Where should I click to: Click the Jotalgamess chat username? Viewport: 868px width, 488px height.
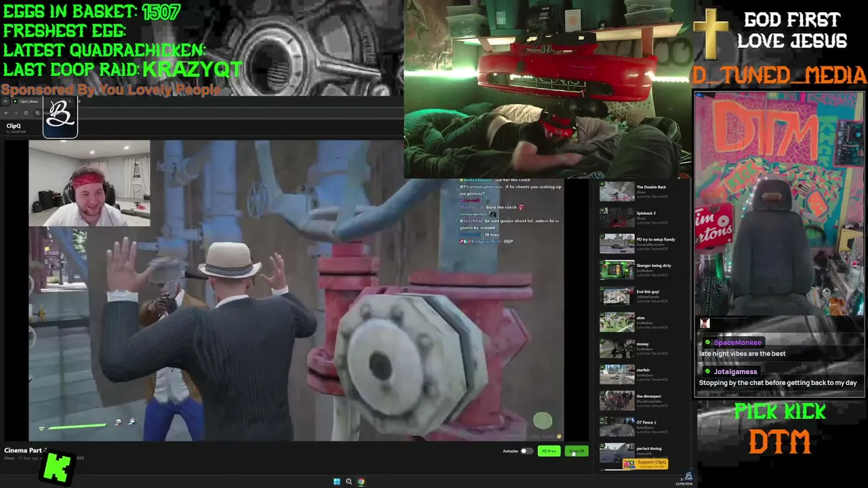click(735, 372)
